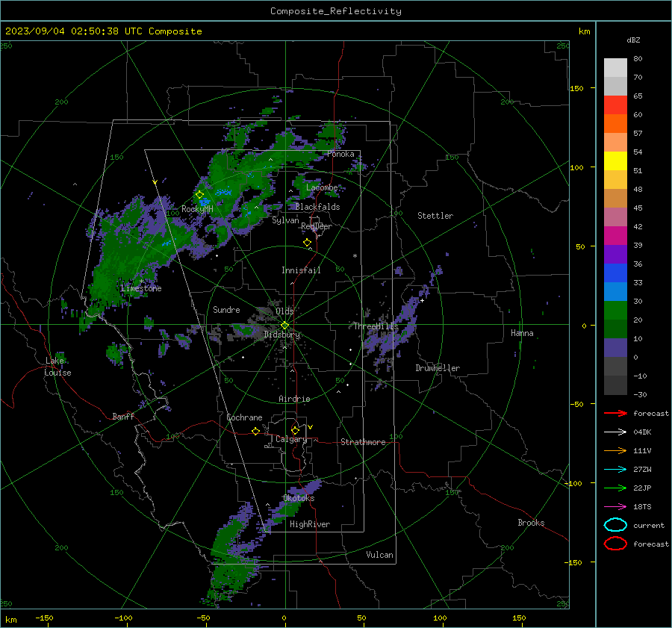Screen dimensions: 672x628
Task: Click the 04DK legend label
Action: pyautogui.click(x=642, y=432)
